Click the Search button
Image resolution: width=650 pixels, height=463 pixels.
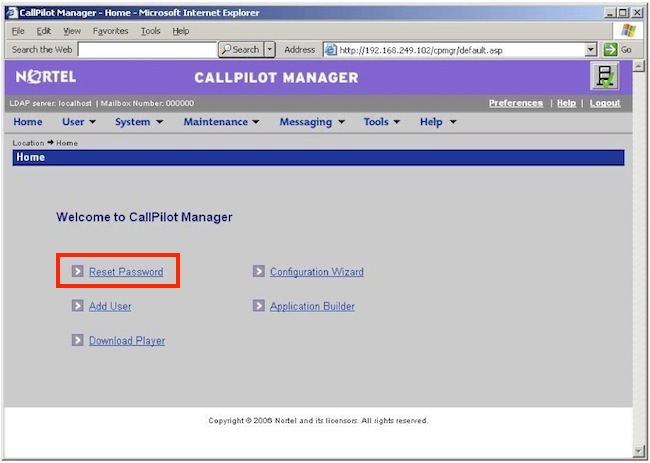pyautogui.click(x=241, y=50)
